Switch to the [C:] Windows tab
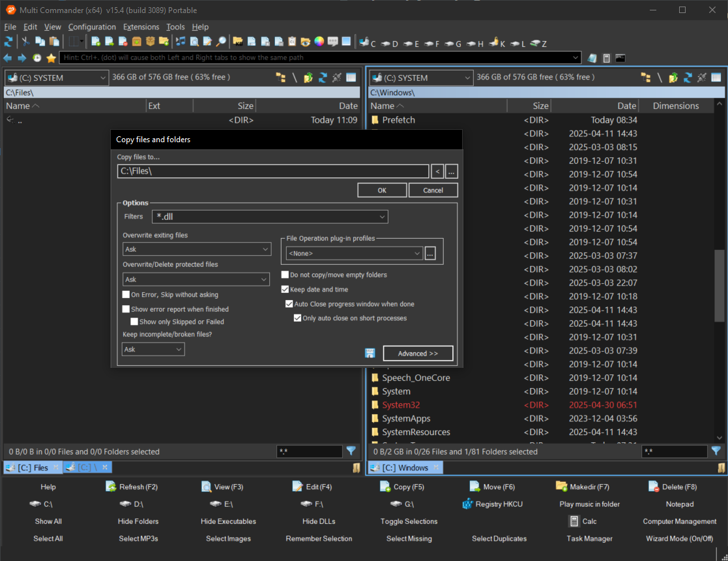This screenshot has height=561, width=728. click(x=405, y=468)
